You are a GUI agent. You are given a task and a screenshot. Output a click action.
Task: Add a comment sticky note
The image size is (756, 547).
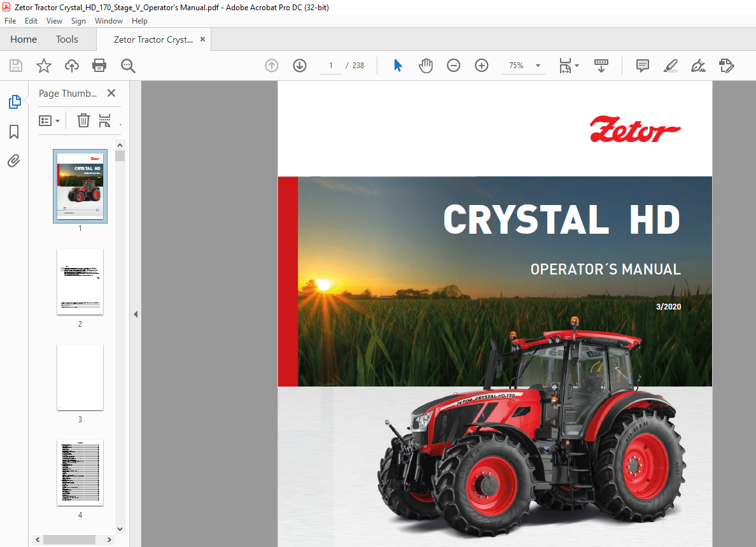(643, 66)
